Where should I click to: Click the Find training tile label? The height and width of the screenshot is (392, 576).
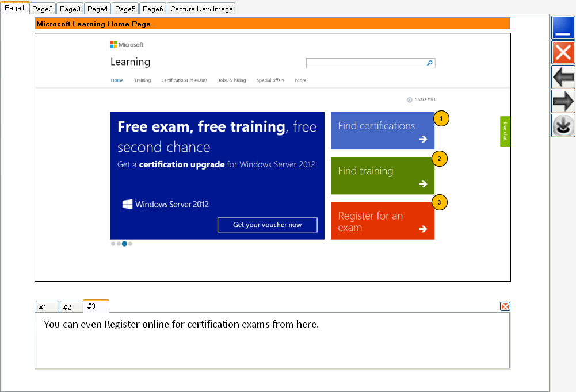(365, 171)
